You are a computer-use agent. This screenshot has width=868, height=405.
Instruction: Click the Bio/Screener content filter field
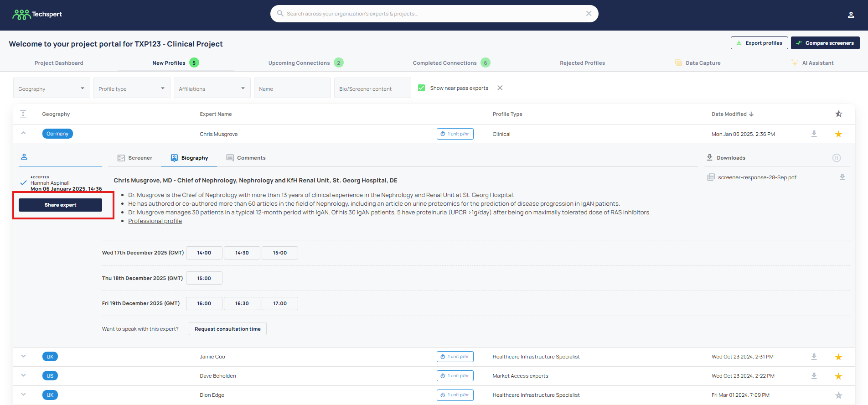tap(372, 88)
